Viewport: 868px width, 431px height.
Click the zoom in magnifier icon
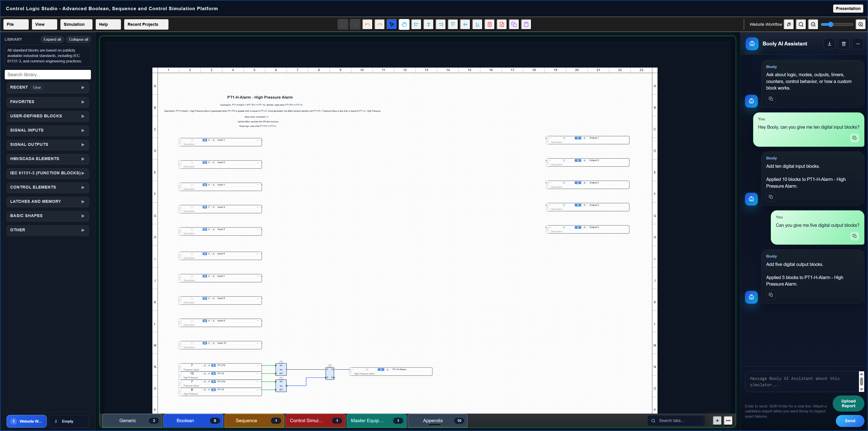coord(861,24)
